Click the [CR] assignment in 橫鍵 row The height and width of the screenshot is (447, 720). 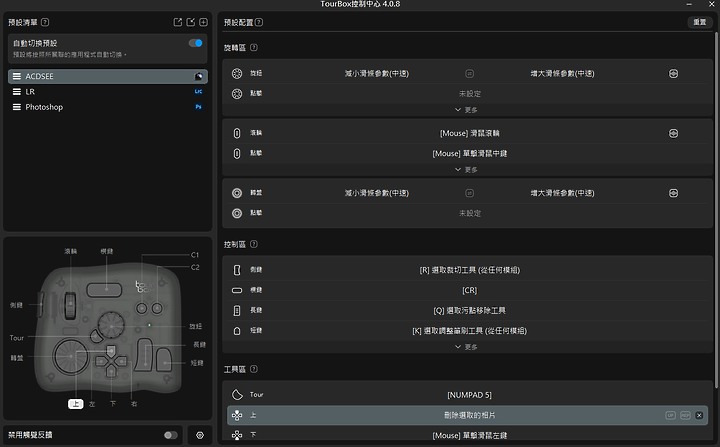(469, 290)
